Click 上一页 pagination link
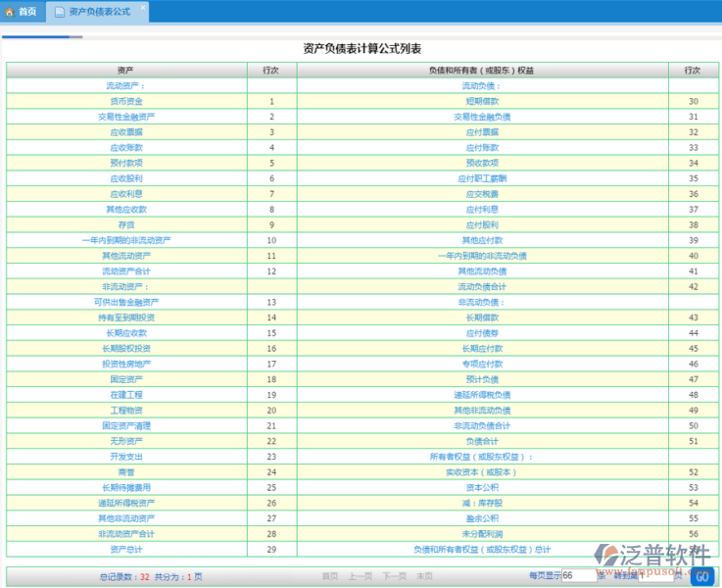 tap(361, 576)
